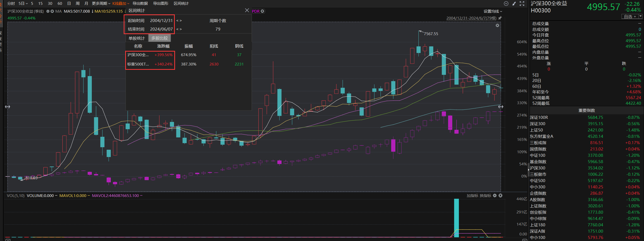This screenshot has width=644, height=241.
Task: Click the circled down-arrow icon in top toolbar
Action: click(x=506, y=4)
